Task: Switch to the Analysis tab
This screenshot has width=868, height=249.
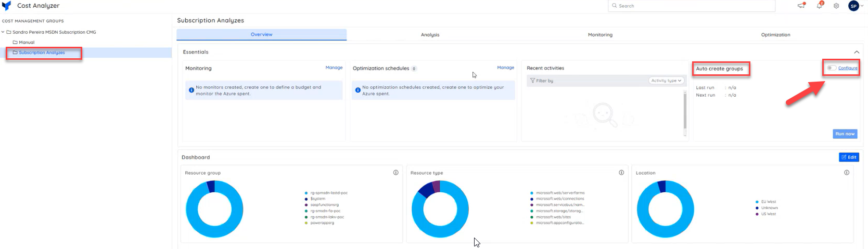Action: (430, 35)
